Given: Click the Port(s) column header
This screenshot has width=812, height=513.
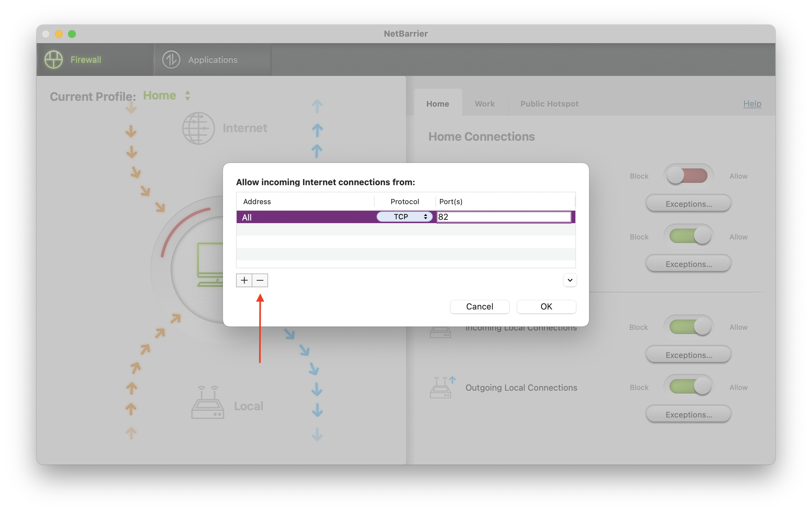Looking at the screenshot, I should coord(505,202).
